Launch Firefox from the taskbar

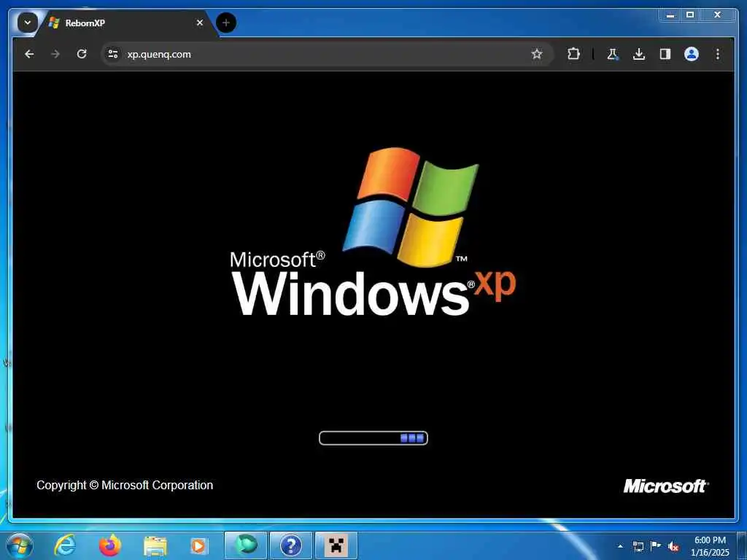tap(110, 545)
